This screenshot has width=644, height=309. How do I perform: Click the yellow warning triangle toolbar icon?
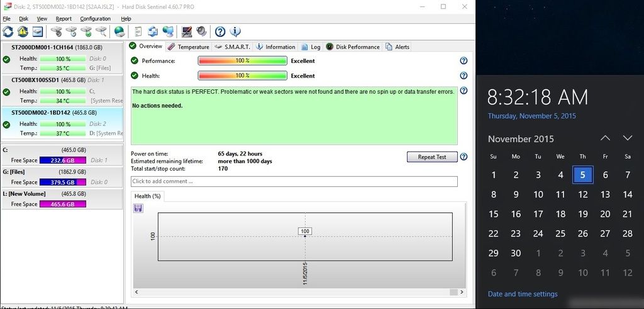pyautogui.click(x=23, y=31)
